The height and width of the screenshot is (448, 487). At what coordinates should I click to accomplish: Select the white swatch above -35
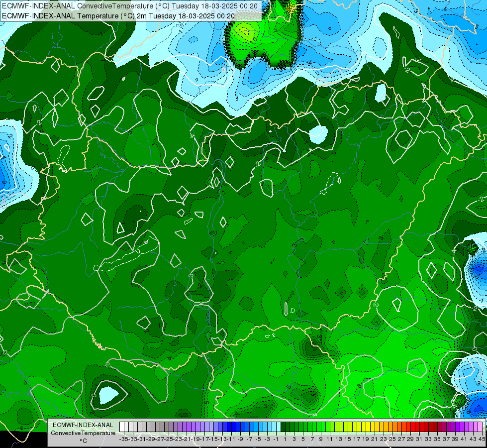[122, 427]
